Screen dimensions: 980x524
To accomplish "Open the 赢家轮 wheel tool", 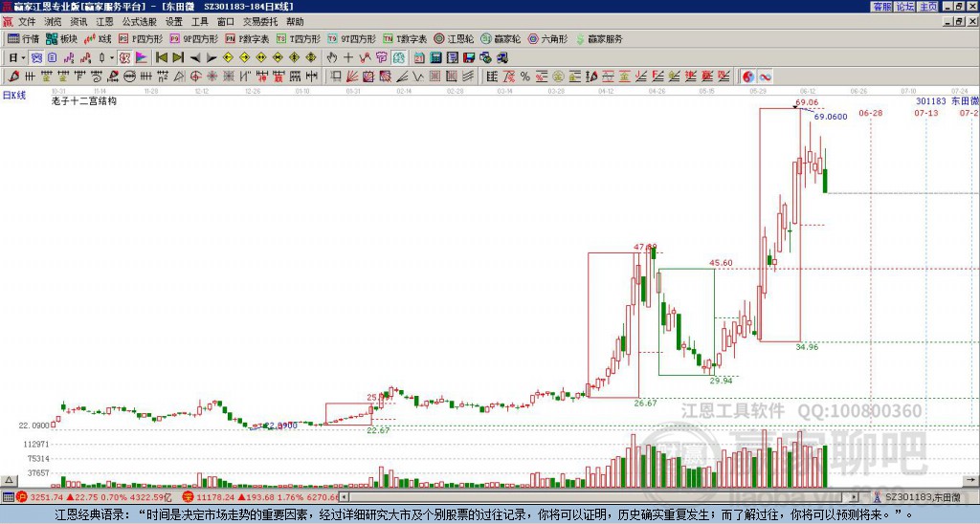I will coord(500,38).
